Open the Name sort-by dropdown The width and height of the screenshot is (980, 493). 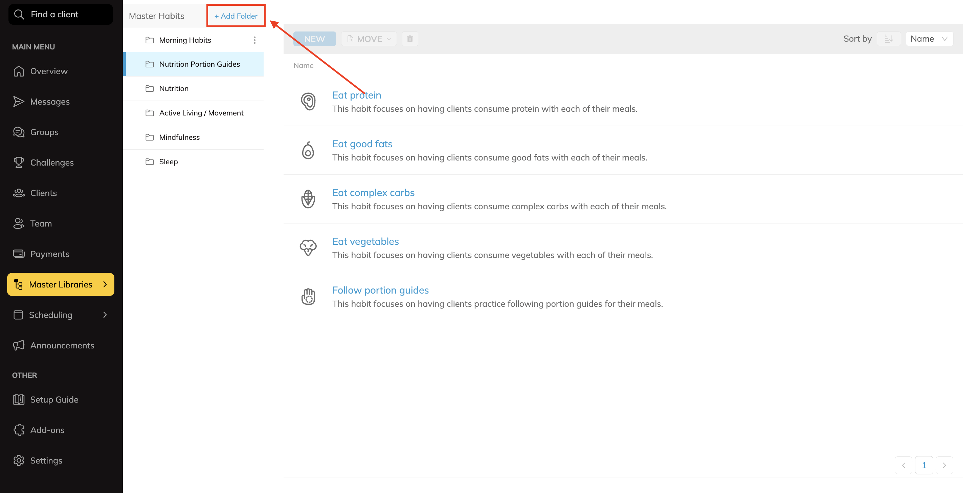[x=929, y=39]
